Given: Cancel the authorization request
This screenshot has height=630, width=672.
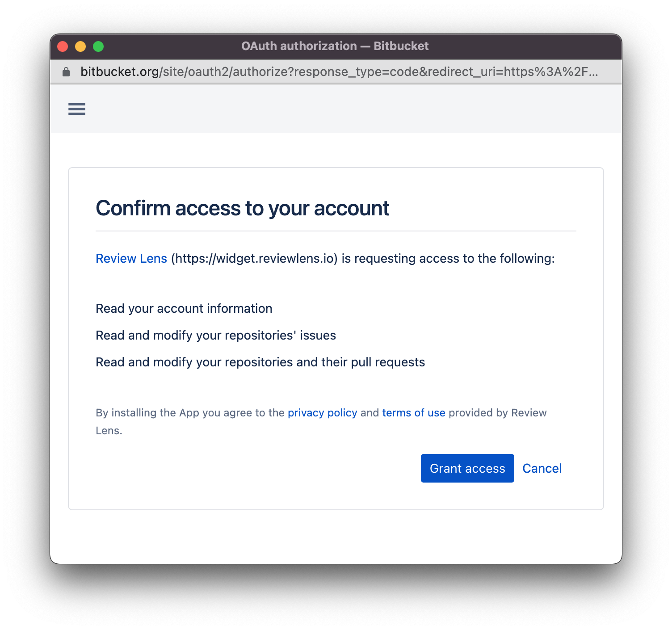Looking at the screenshot, I should pyautogui.click(x=542, y=468).
